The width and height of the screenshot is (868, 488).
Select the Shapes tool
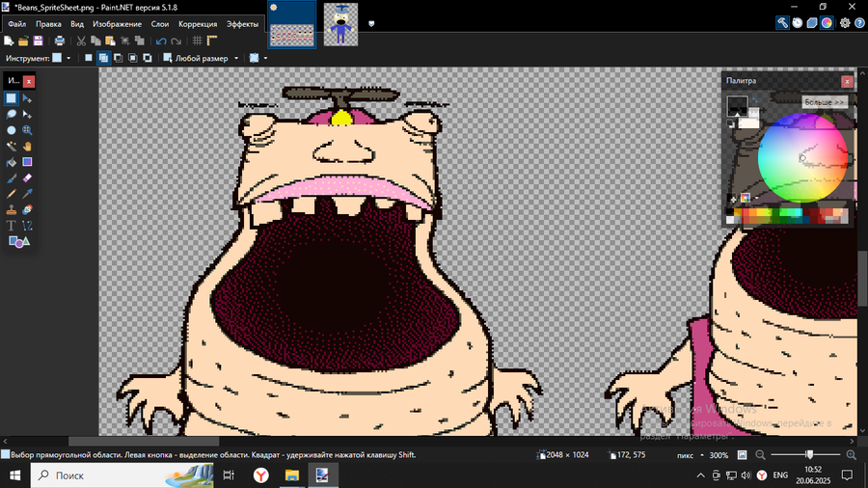19,242
